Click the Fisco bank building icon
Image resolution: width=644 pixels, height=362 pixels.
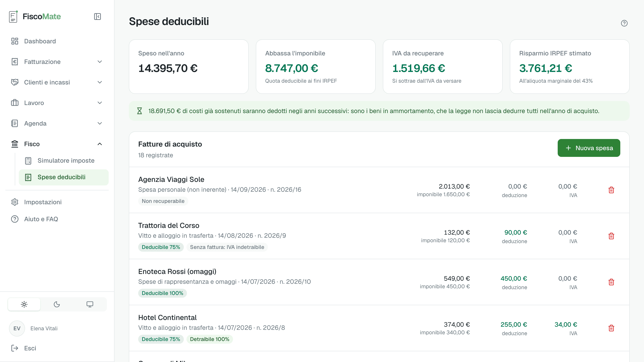15,144
